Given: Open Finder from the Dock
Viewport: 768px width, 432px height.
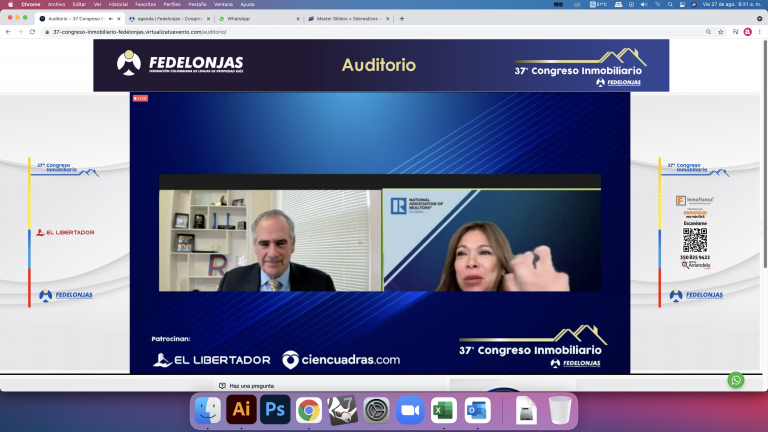Looking at the screenshot, I should [x=208, y=410].
